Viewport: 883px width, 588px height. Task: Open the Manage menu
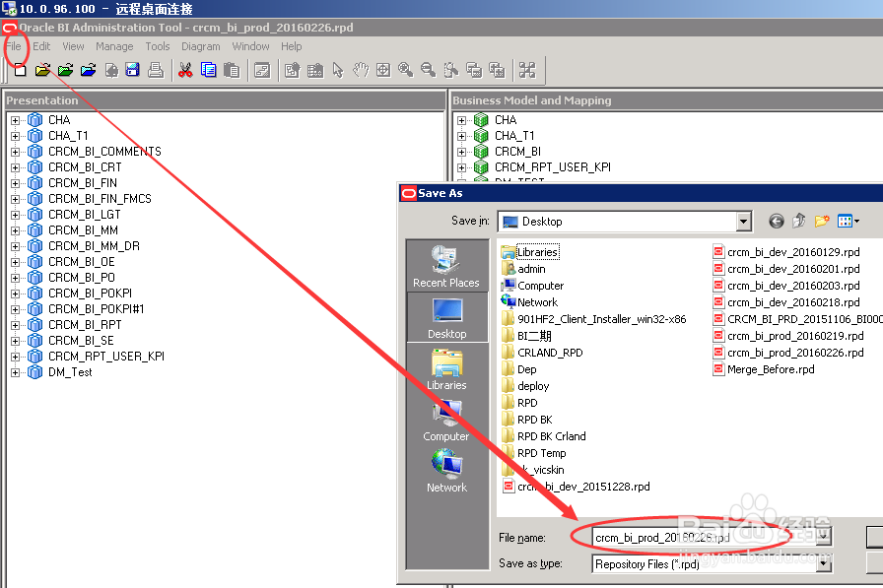coord(114,46)
